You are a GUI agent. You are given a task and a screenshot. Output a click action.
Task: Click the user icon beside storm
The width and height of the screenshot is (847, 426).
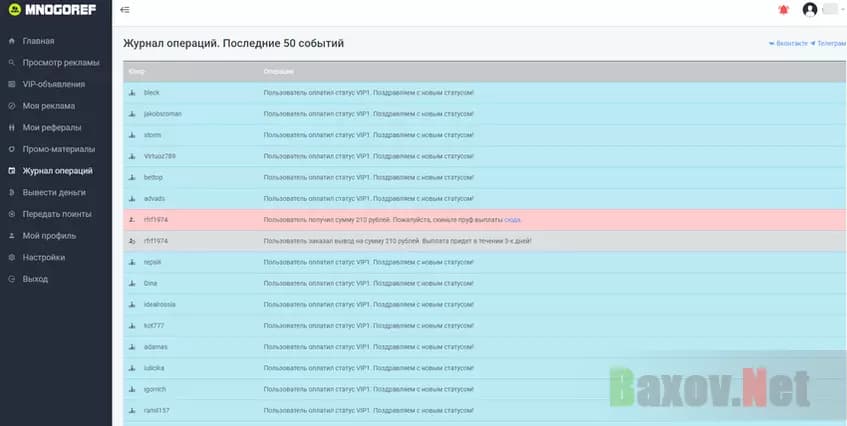(132, 135)
